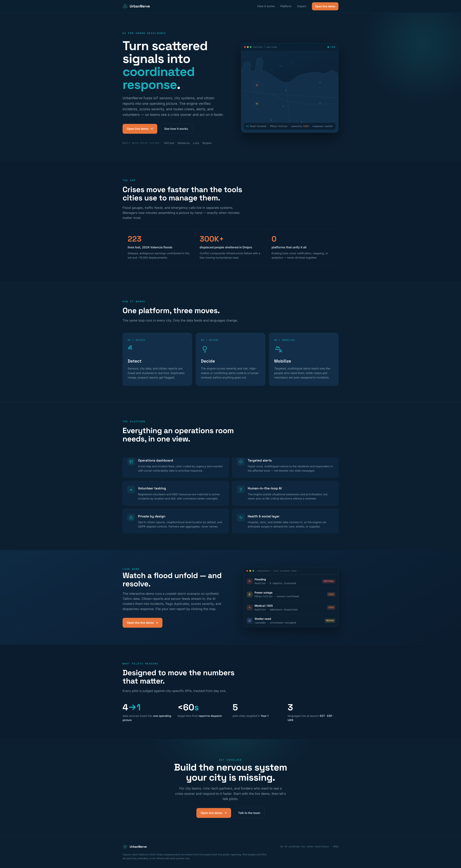461x868 pixels.
Task: Click the Shelter need house icon
Action: tap(249, 621)
